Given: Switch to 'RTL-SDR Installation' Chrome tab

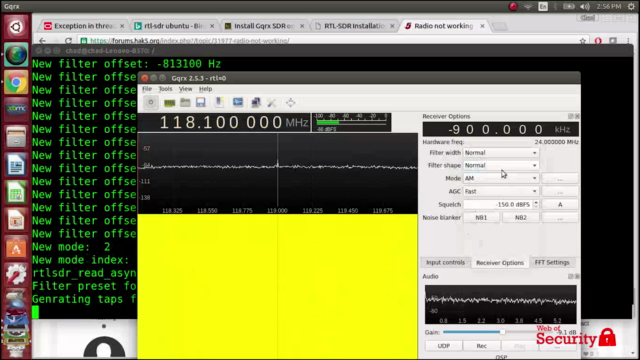Looking at the screenshot, I should pos(354,26).
